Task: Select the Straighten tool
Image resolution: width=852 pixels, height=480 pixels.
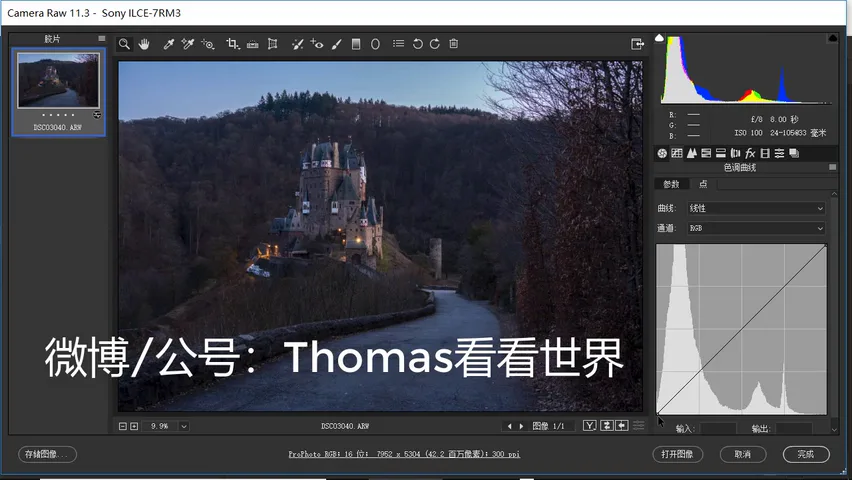Action: [253, 44]
